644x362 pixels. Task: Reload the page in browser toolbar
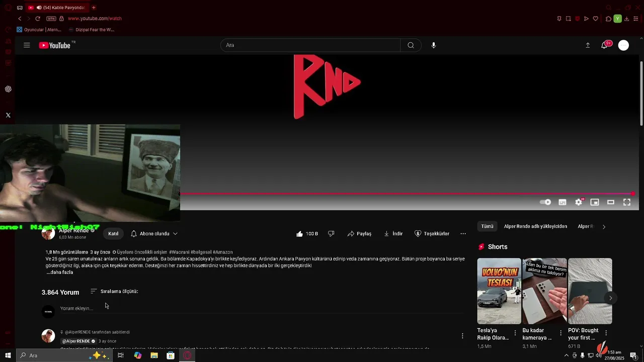[x=37, y=19]
